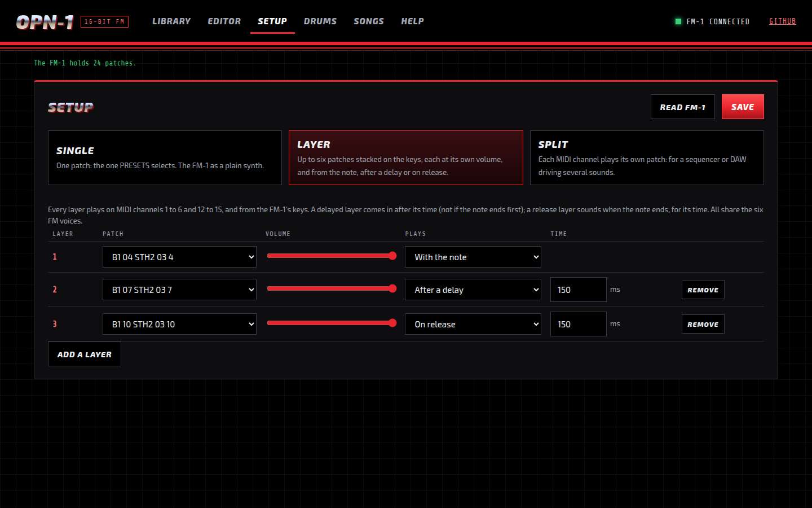Click the SETUP panel heading

[70, 107]
